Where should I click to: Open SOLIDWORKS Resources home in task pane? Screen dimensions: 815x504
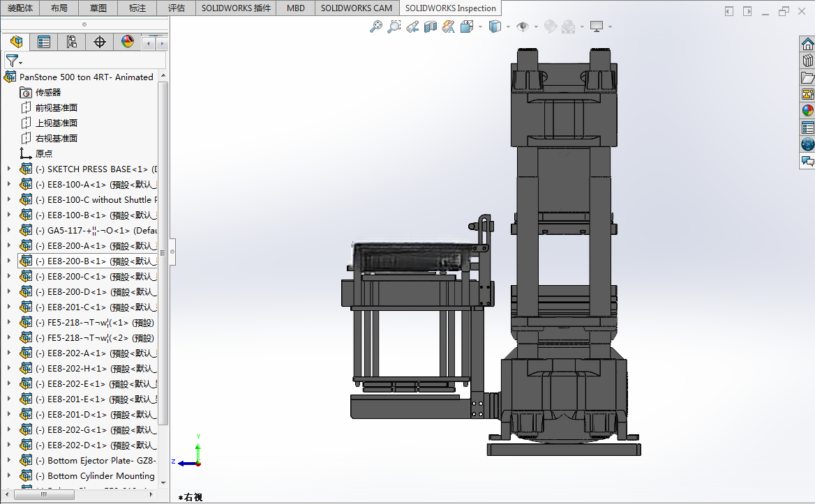click(x=807, y=44)
